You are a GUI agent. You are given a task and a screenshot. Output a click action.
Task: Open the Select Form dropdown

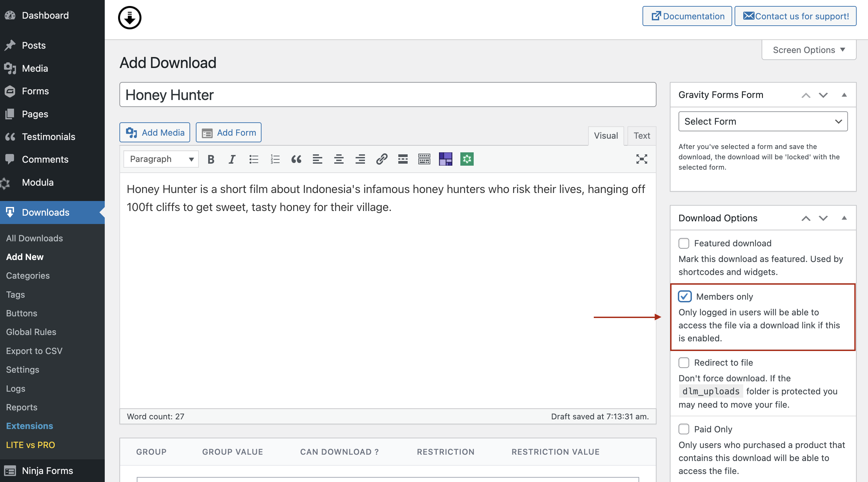pos(763,121)
